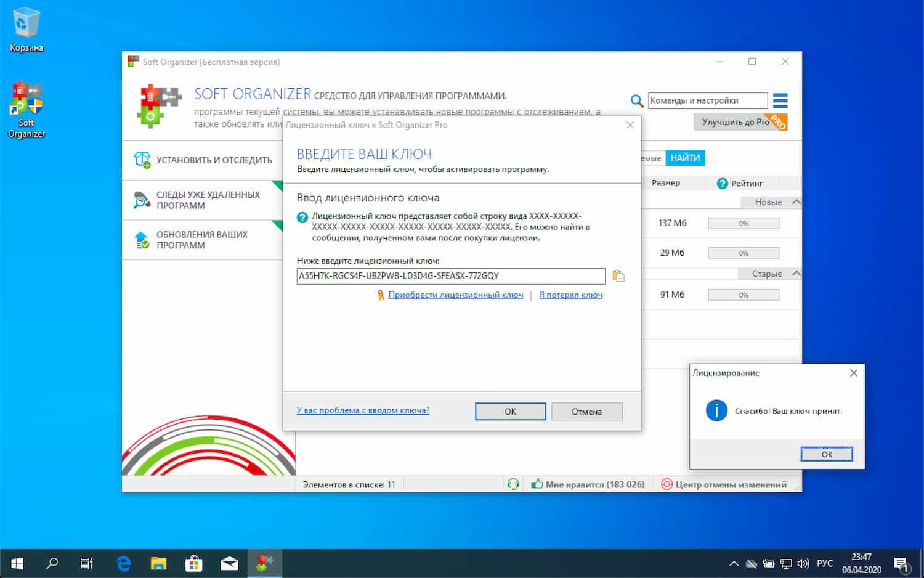Click OK in Лицензирование message box
This screenshot has height=578, width=924.
click(x=827, y=454)
